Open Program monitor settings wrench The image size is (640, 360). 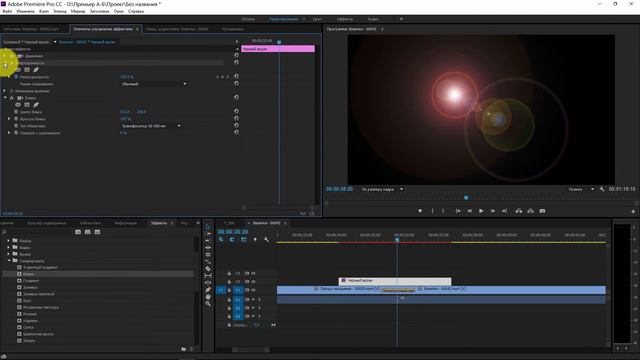(602, 189)
